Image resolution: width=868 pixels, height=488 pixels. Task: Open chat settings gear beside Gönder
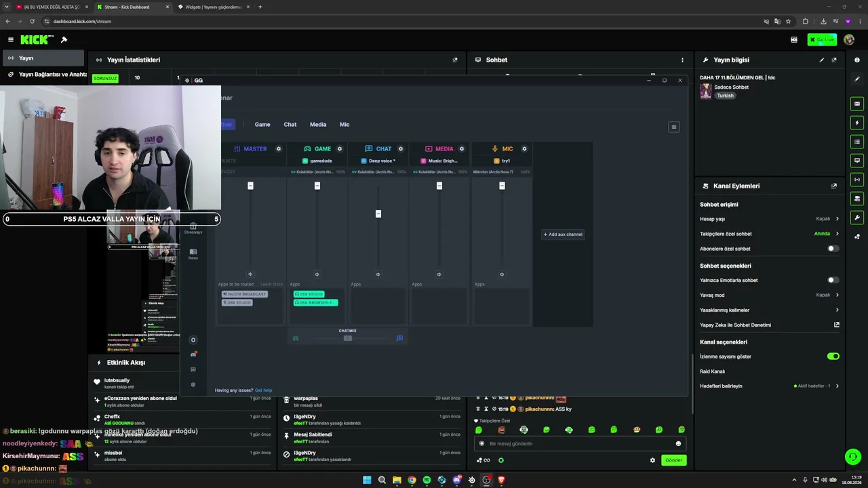(653, 460)
